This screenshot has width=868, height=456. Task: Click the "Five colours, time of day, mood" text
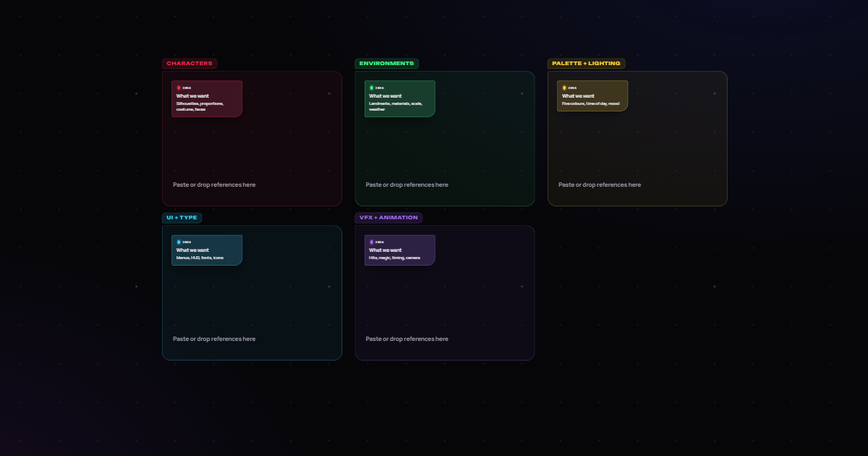pyautogui.click(x=590, y=104)
